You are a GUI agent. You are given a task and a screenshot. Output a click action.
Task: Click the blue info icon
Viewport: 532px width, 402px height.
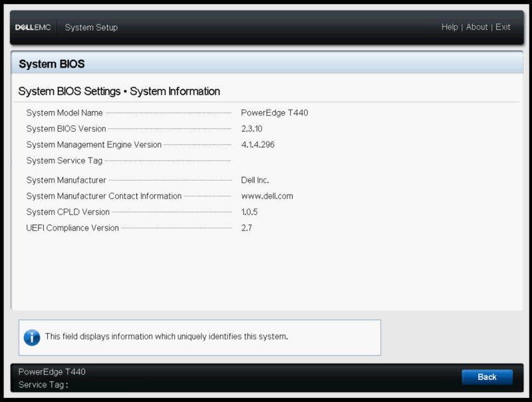point(32,338)
